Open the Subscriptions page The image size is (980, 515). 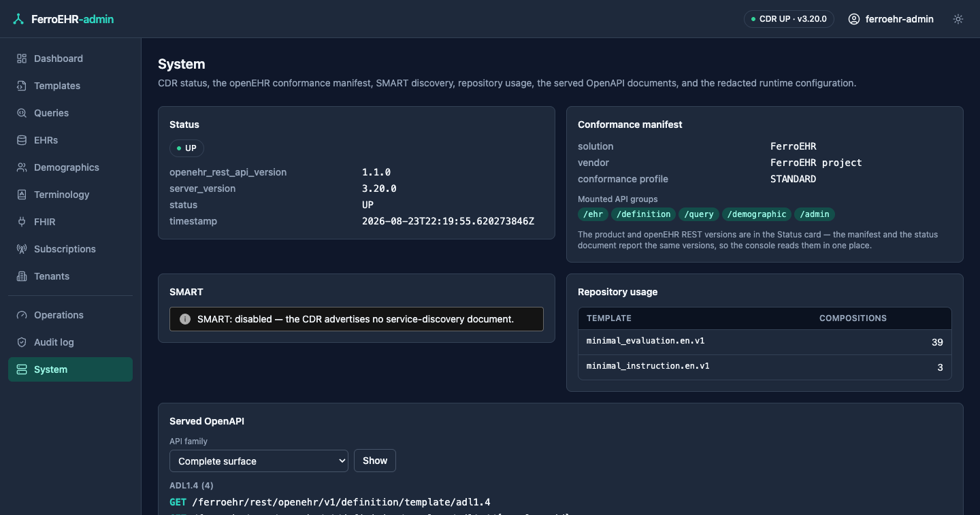pyautogui.click(x=70, y=249)
